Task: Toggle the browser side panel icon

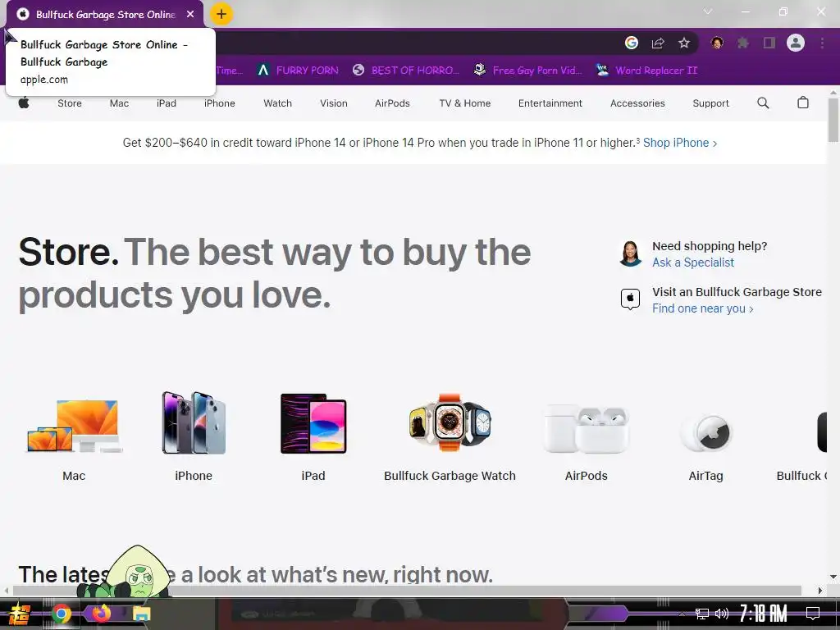Action: (x=769, y=43)
